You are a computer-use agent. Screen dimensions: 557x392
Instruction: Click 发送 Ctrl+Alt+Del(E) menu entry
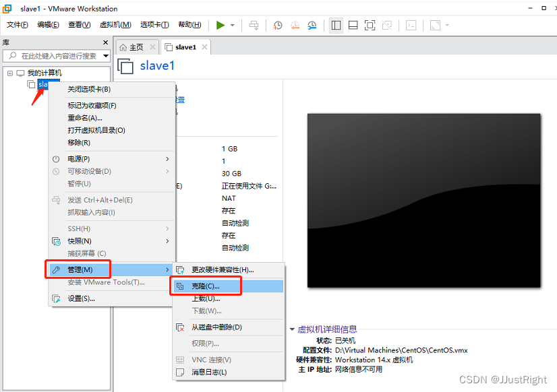pyautogui.click(x=112, y=200)
